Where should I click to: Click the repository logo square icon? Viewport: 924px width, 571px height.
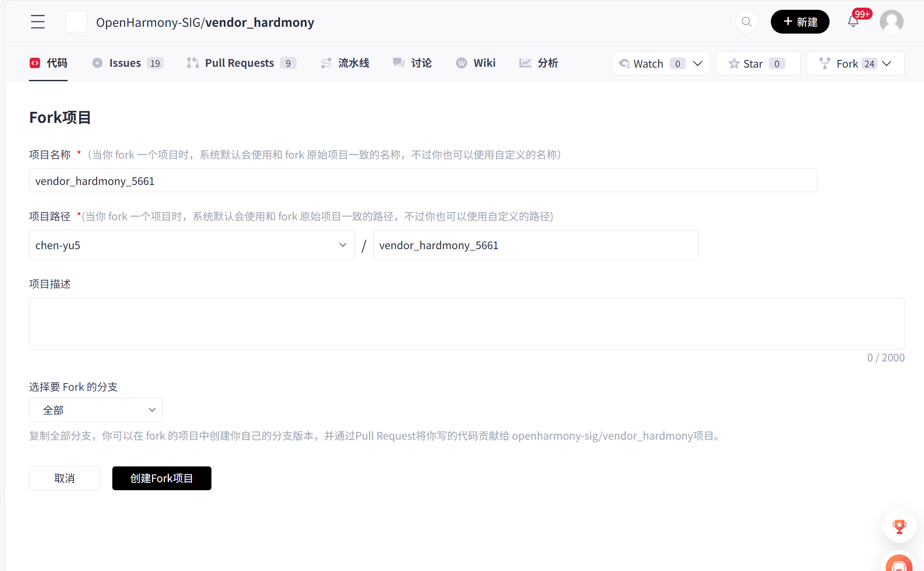(x=76, y=22)
